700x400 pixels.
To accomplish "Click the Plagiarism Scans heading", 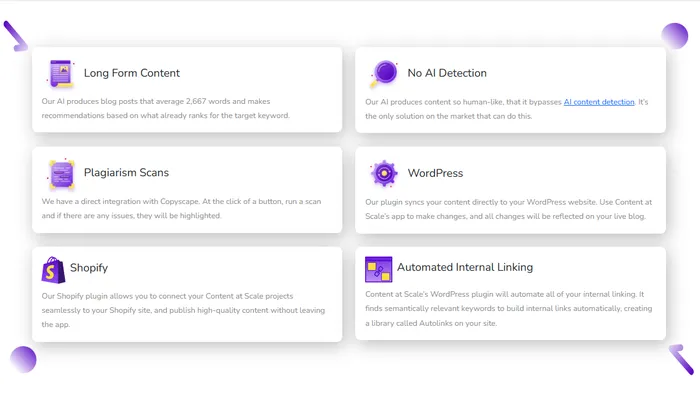I will (126, 173).
